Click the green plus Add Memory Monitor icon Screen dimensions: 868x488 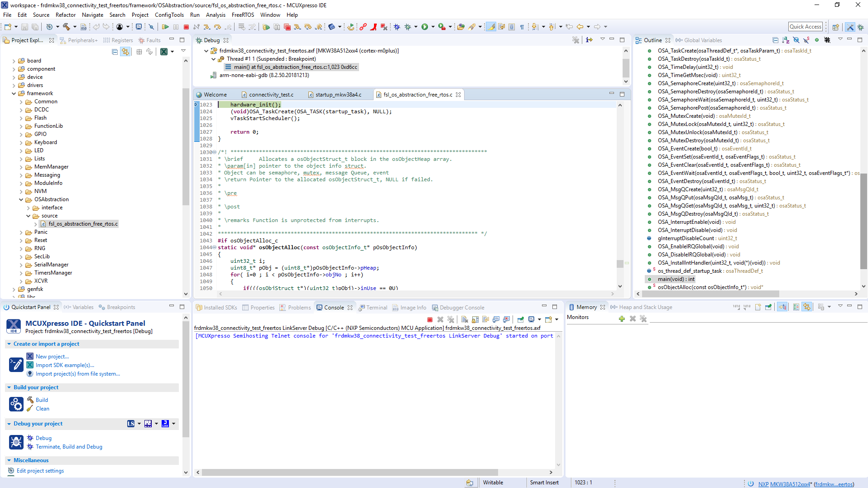pyautogui.click(x=622, y=319)
